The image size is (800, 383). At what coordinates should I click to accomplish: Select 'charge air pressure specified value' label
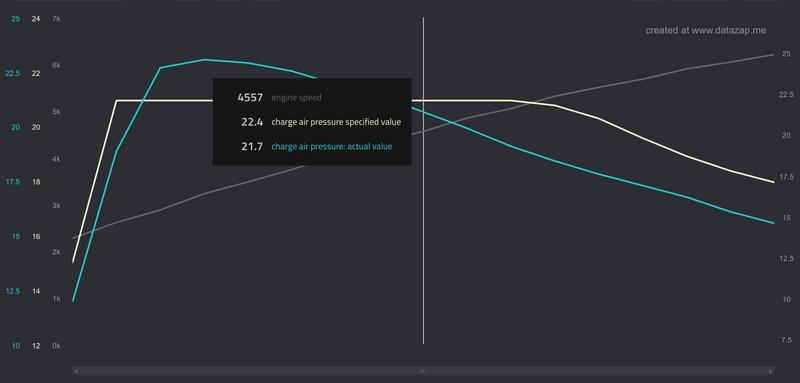(x=336, y=122)
